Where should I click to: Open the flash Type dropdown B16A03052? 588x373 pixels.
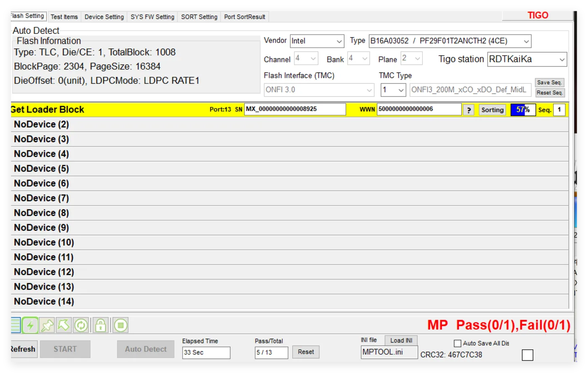click(x=450, y=41)
